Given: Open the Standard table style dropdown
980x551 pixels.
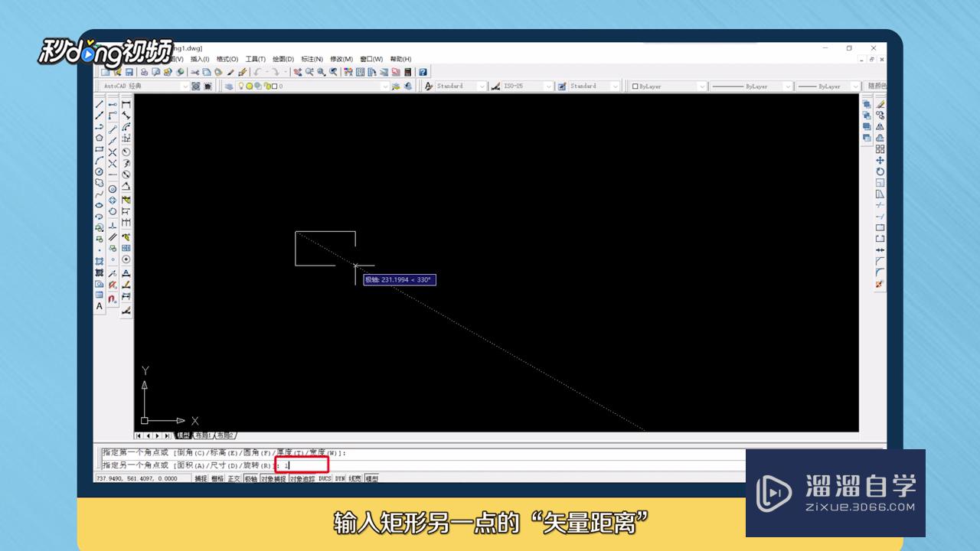Looking at the screenshot, I should coord(594,86).
